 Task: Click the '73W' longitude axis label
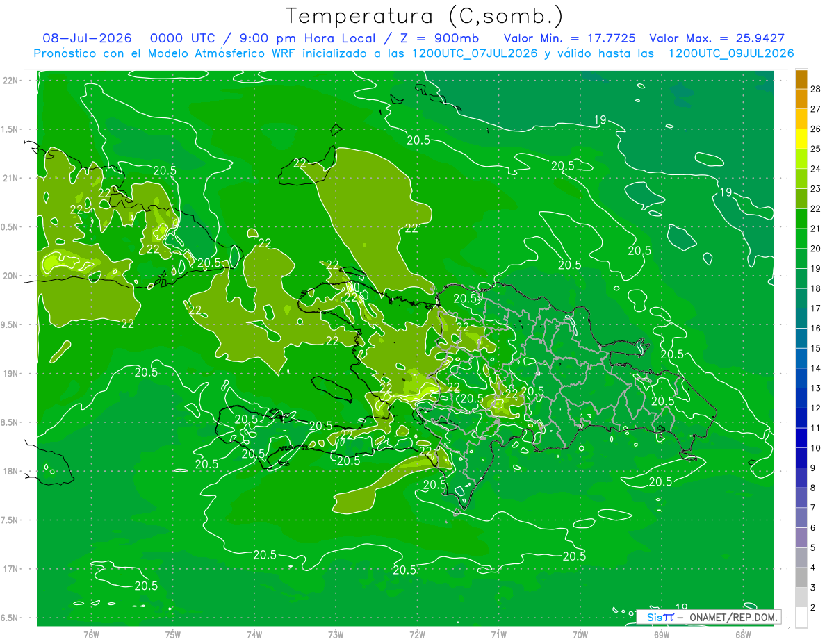click(336, 635)
